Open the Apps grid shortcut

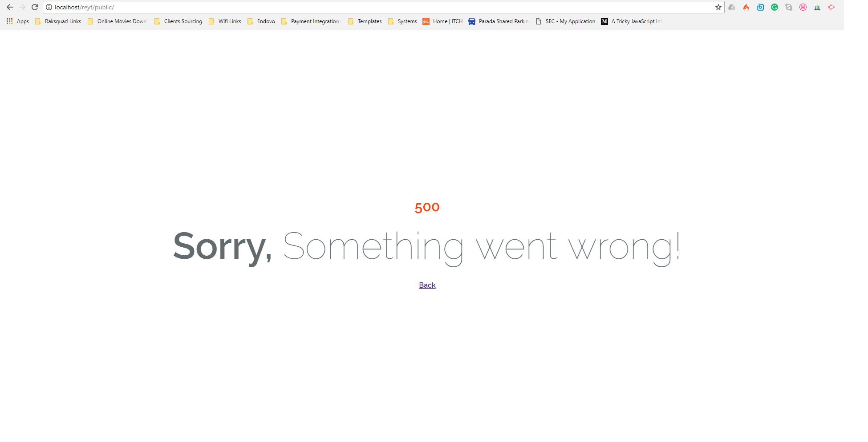(x=18, y=21)
